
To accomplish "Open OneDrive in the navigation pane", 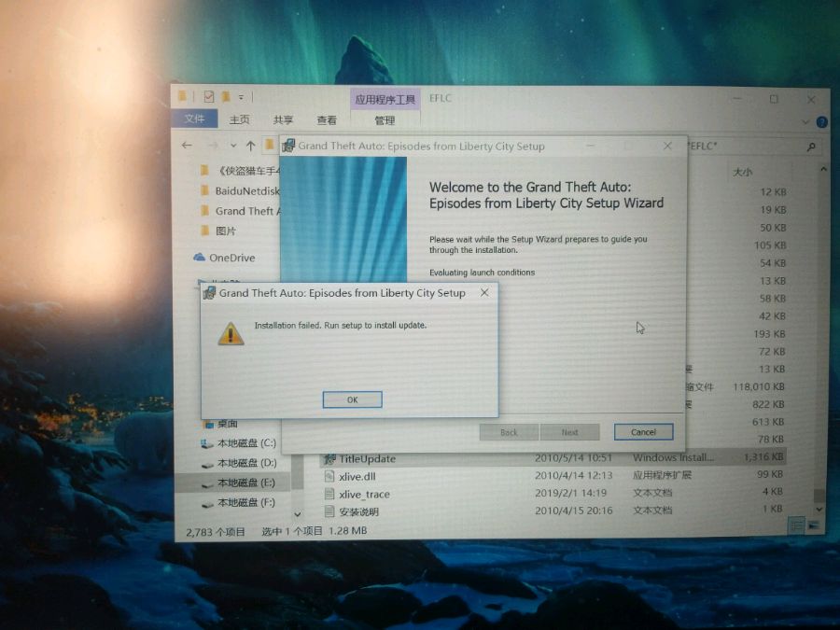I will tap(231, 258).
